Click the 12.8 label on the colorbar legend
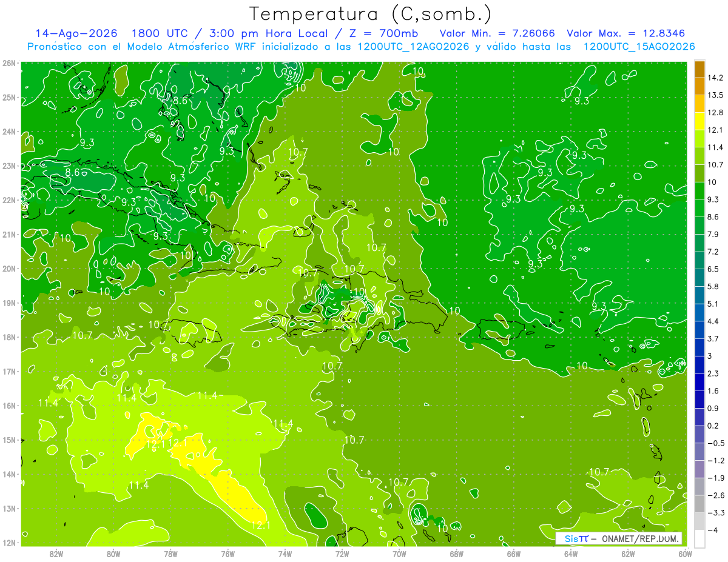This screenshot has width=728, height=562. [x=716, y=113]
